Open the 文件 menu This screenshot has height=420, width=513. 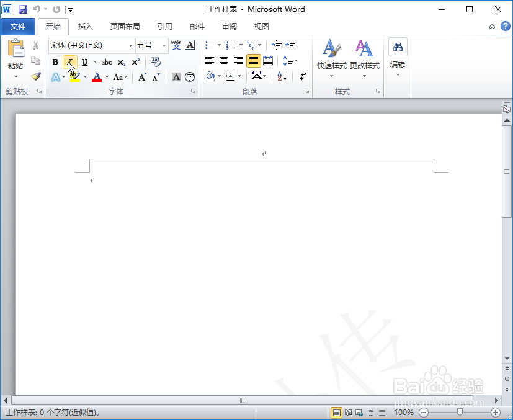pyautogui.click(x=19, y=26)
